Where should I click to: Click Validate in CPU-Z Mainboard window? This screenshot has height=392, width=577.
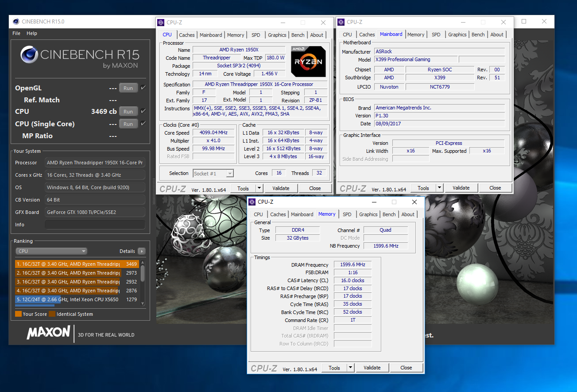(461, 188)
